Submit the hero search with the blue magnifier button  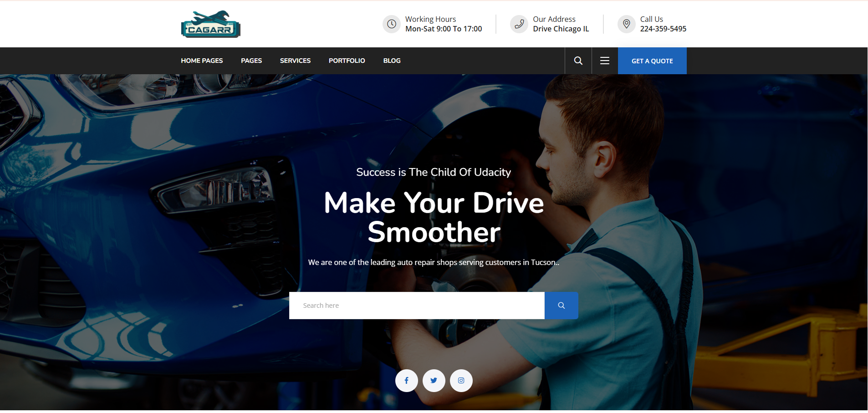[561, 306]
